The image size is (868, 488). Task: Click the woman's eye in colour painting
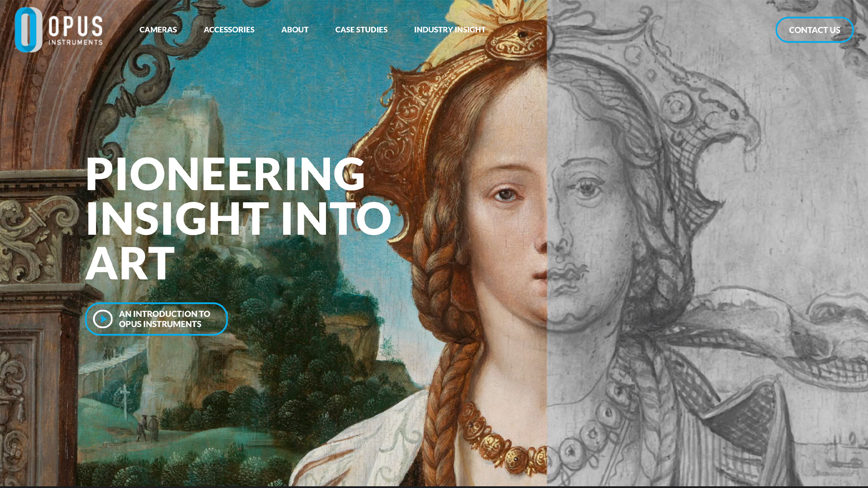pyautogui.click(x=506, y=194)
